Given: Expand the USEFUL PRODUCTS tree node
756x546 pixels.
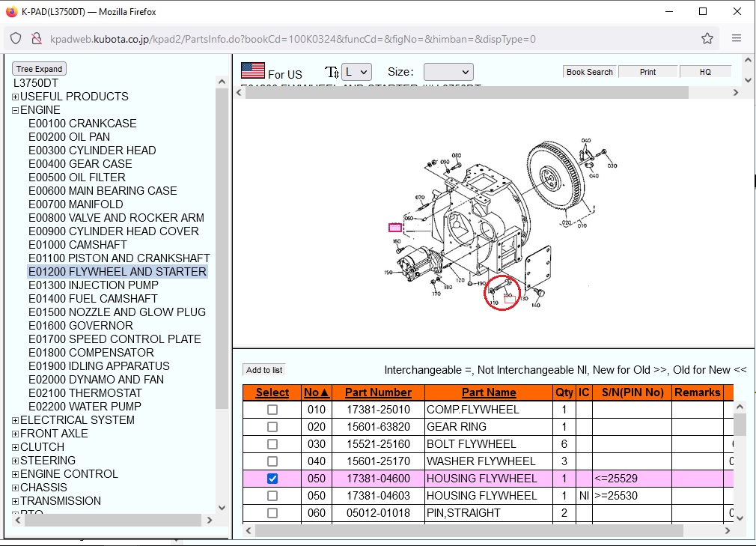Looking at the screenshot, I should coord(16,97).
